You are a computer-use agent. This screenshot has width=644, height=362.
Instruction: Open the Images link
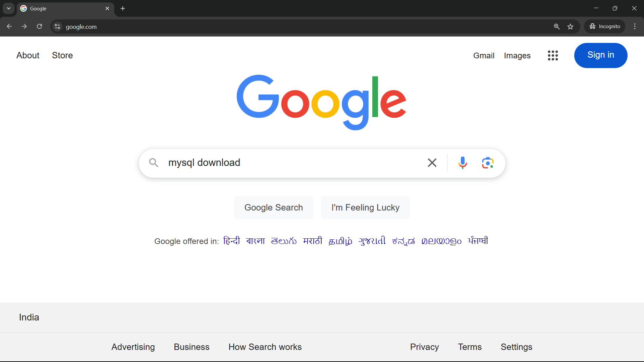[x=517, y=56]
